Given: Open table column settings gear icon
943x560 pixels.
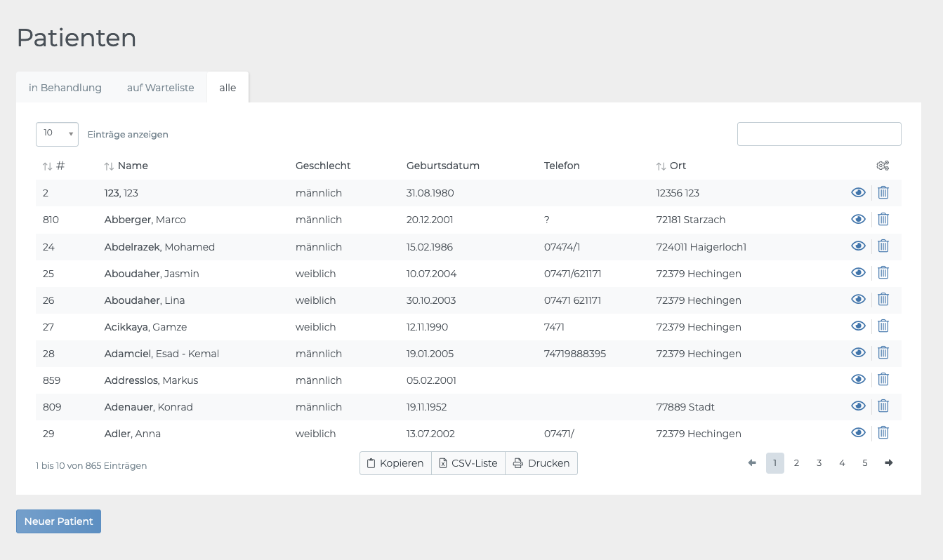Looking at the screenshot, I should pos(883,166).
